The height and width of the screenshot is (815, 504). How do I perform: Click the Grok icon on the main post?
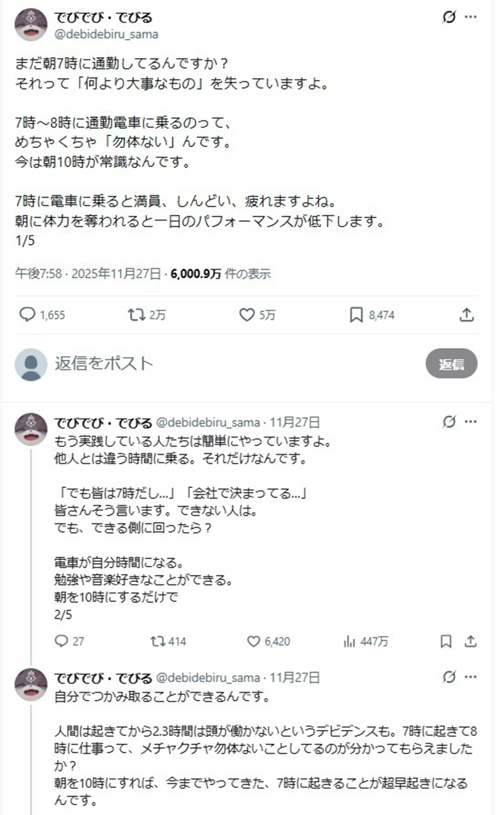point(449,17)
